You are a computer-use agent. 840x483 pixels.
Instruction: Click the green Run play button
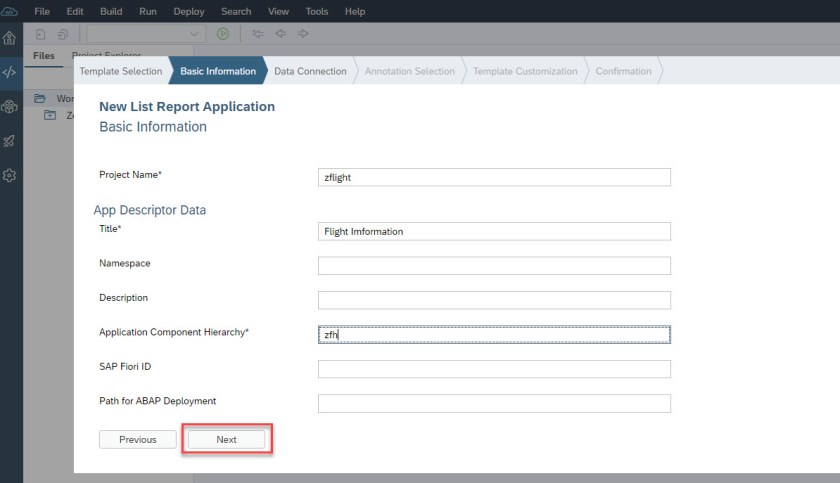tap(223, 34)
